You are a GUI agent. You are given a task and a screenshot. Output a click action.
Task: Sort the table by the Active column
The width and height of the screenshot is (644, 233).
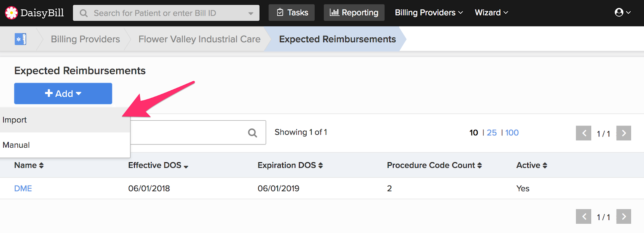coord(532,165)
